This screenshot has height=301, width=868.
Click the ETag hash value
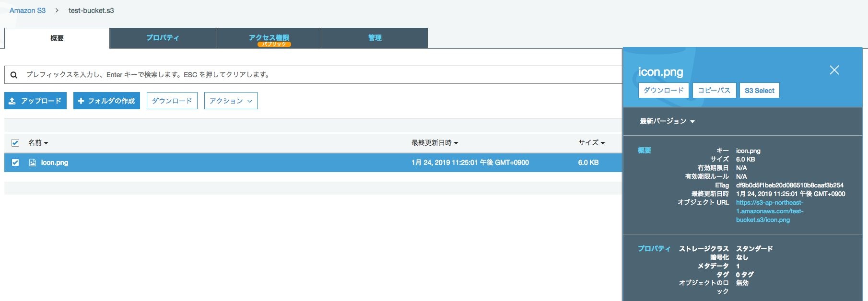pos(790,185)
